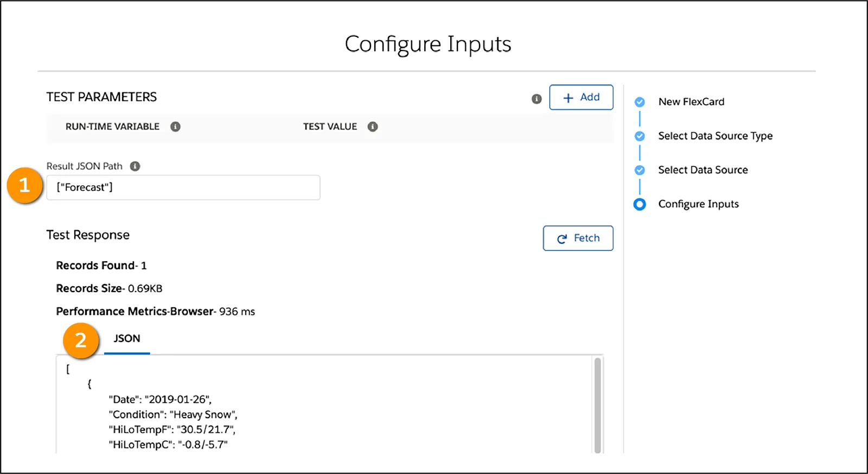Click the JSON panel scrollbar
868x474 pixels.
pos(597,405)
